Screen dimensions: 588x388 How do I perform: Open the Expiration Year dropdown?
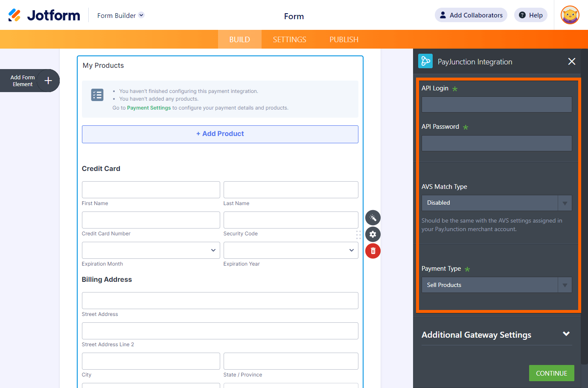[291, 250]
